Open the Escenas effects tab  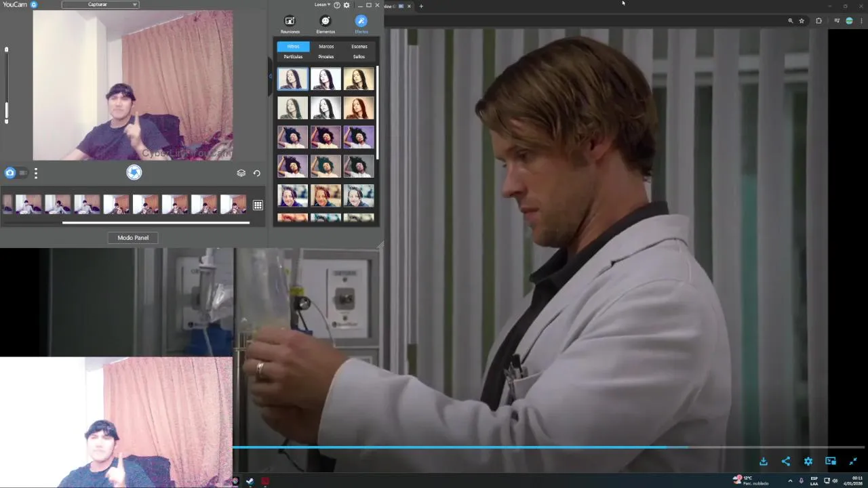click(x=359, y=47)
